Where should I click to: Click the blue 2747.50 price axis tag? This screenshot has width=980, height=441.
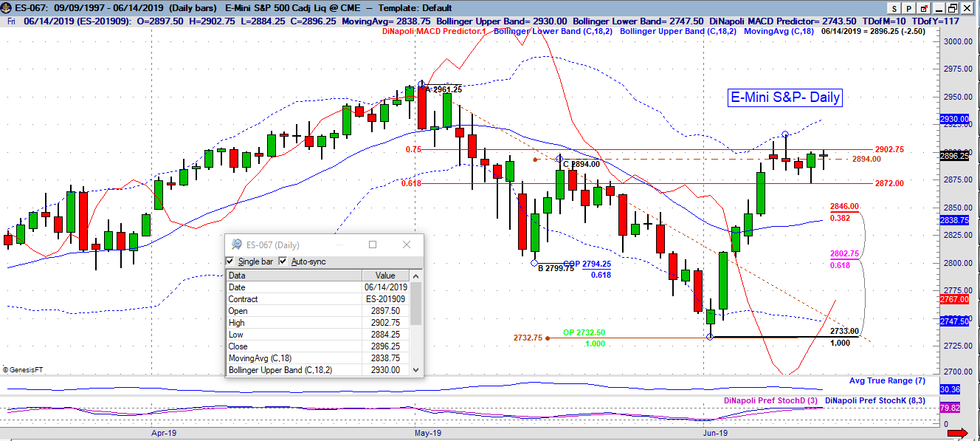[x=954, y=321]
